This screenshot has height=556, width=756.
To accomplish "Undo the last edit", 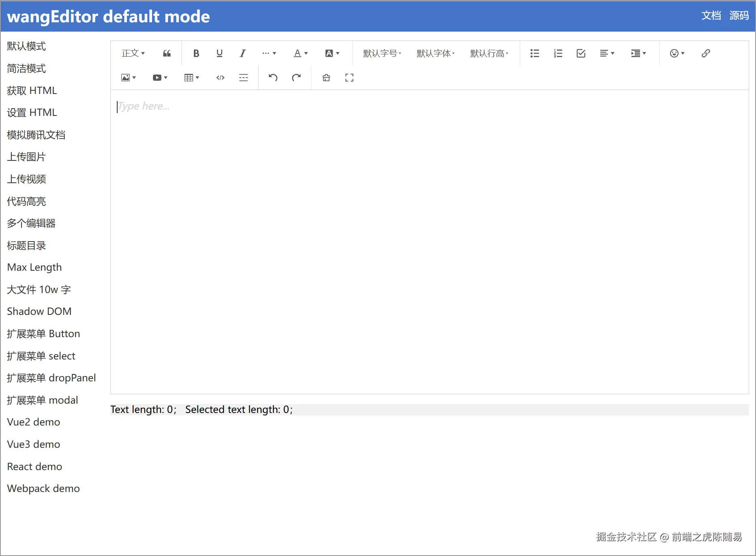I will pos(273,78).
